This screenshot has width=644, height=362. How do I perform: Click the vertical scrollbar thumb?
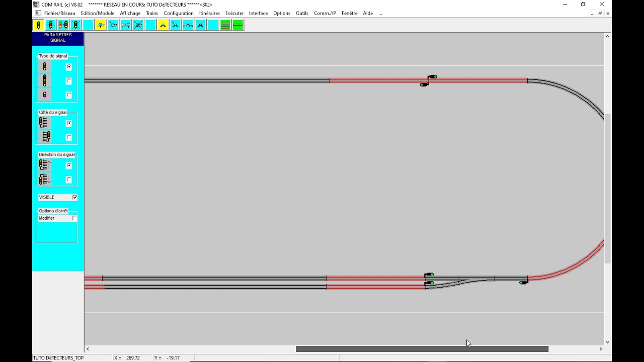pos(608,189)
